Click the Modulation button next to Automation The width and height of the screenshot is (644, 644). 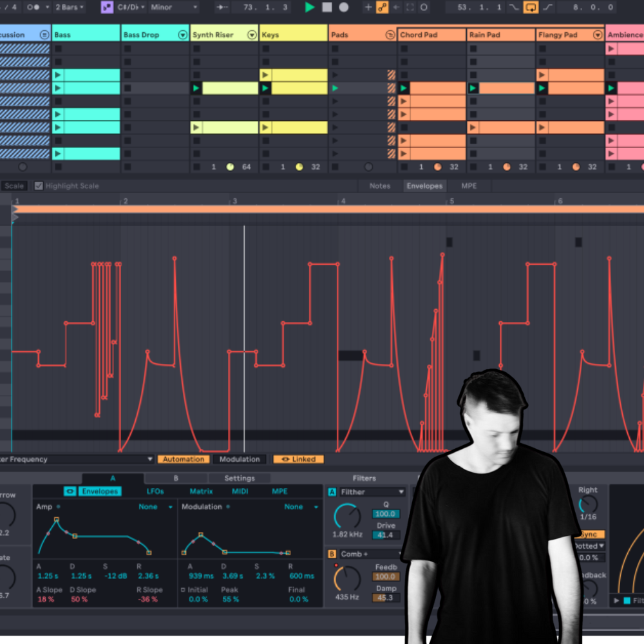(x=240, y=459)
